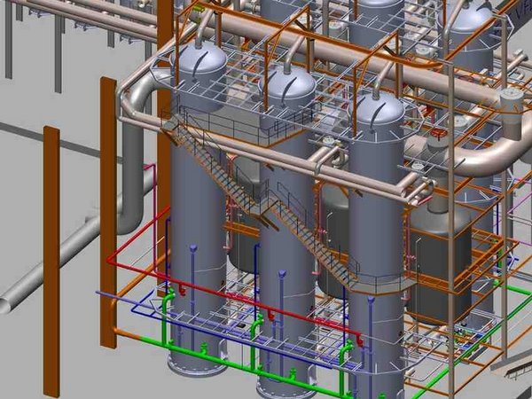Select the green header pipe along the tower bases
The height and width of the screenshot is (399, 532).
coord(245,368)
